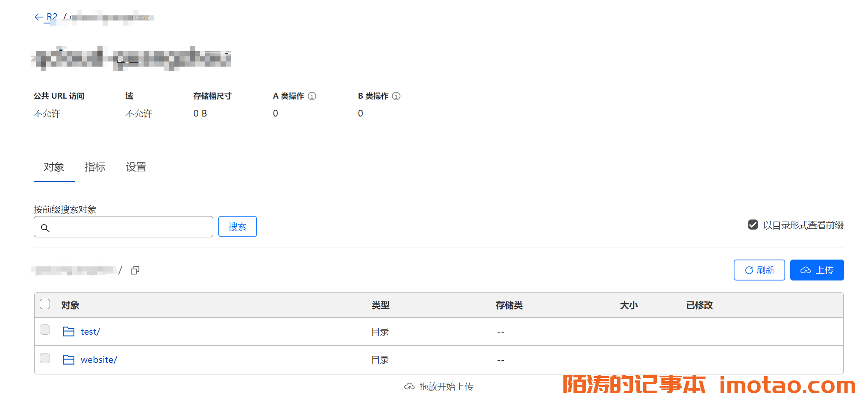Switch to the 指标 tab
This screenshot has width=868, height=406.
click(95, 167)
